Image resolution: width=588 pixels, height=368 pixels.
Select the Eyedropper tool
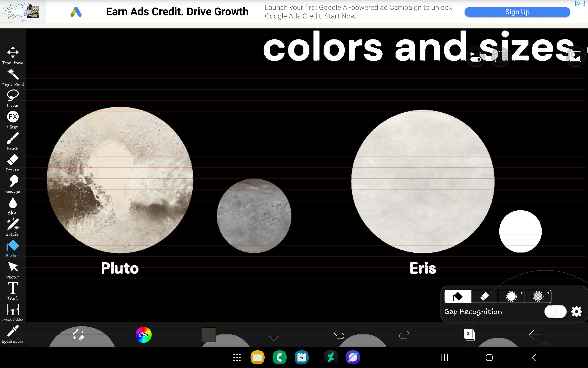pos(13,334)
